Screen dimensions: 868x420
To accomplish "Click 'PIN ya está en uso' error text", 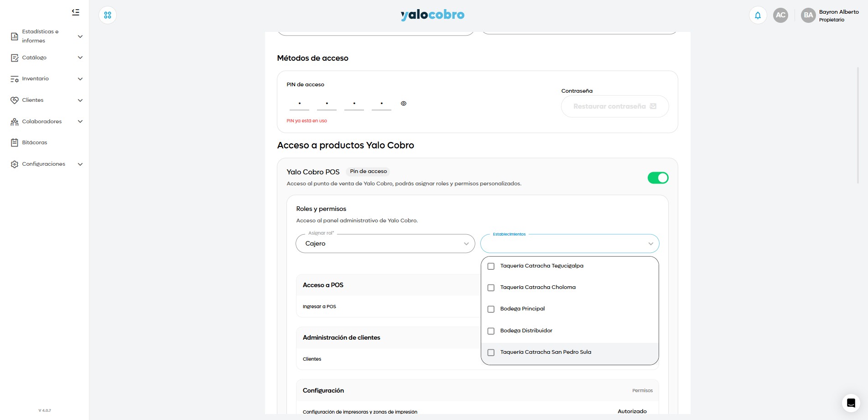I will pyautogui.click(x=307, y=121).
